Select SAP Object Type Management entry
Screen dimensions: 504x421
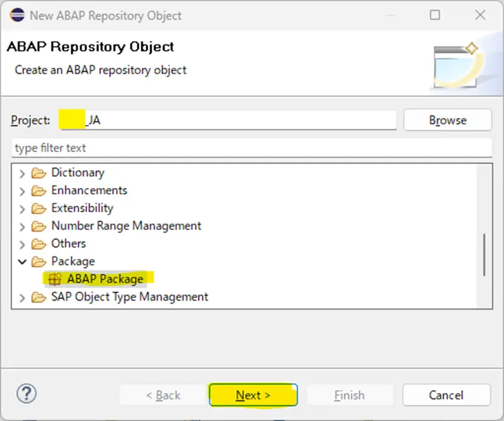pyautogui.click(x=129, y=297)
